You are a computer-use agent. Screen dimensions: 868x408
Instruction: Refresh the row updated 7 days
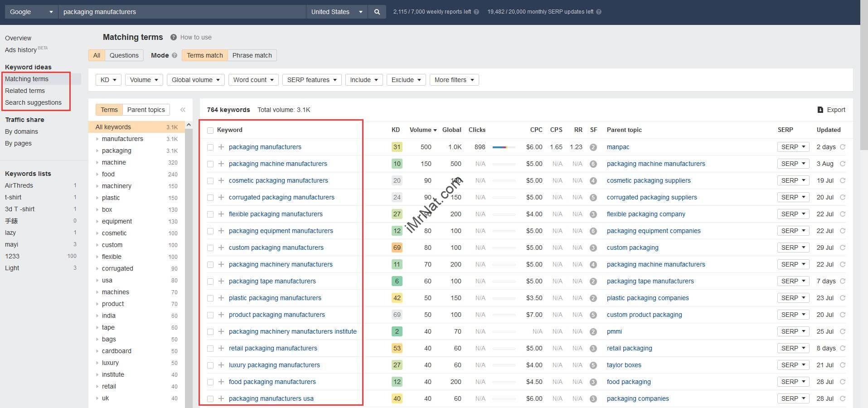843,281
